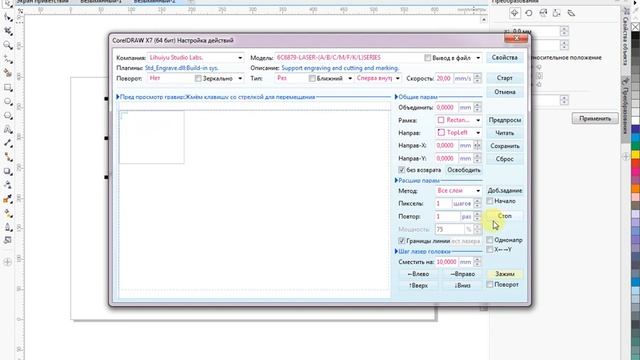The width and height of the screenshot is (640, 360).
Task: Select the Artistic Media tool
Action: click(7, 73)
